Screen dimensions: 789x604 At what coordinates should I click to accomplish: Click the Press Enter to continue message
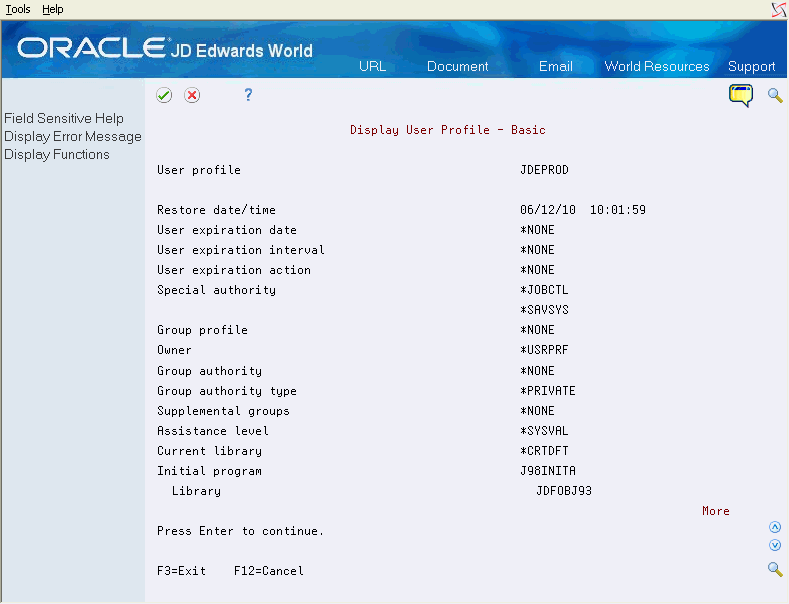pos(241,531)
